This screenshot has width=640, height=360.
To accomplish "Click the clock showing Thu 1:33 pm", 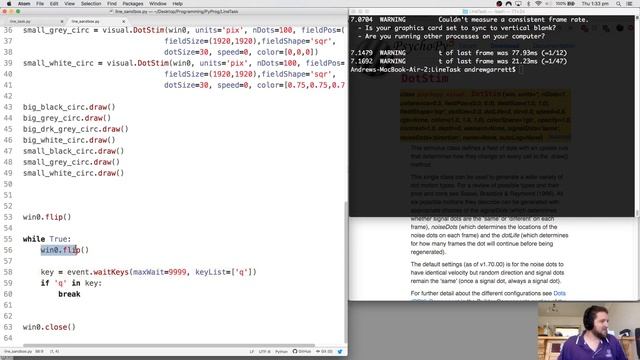I will click(x=595, y=4).
